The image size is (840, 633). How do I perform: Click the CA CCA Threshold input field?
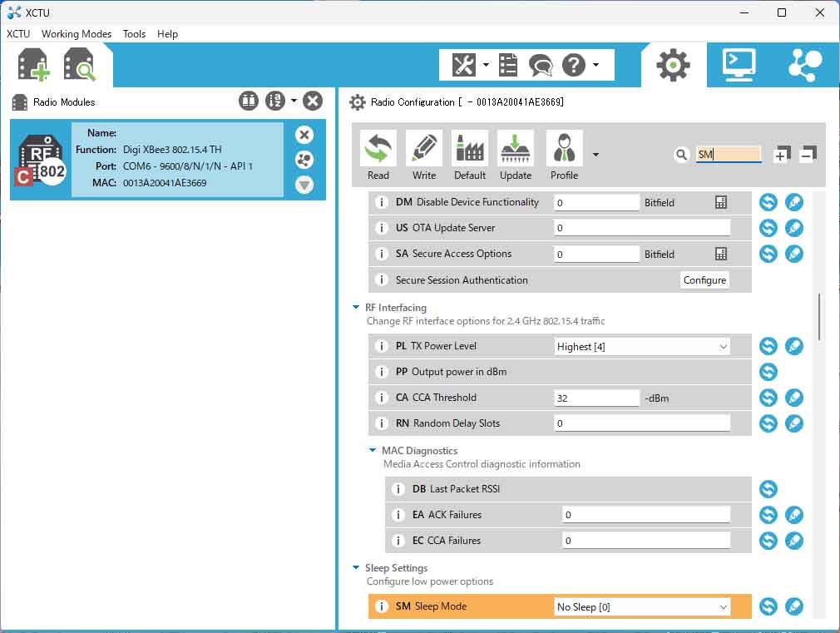tap(597, 398)
